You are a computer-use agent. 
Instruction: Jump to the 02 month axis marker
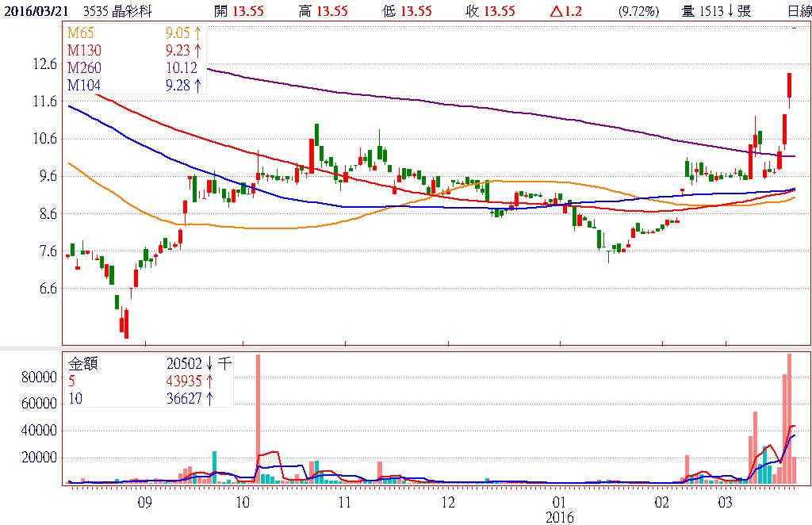pos(662,503)
